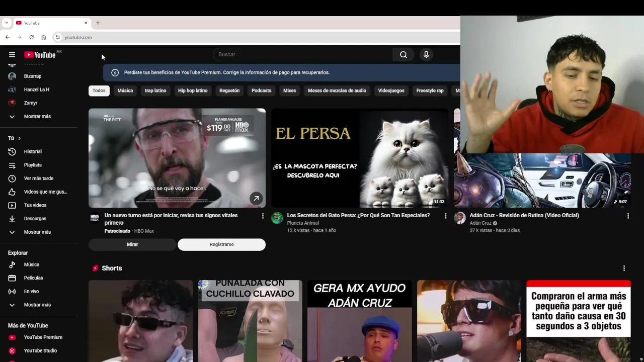Screen dimensions: 644x362
Task: Open Adán Cruz Revisión de Rutina title
Action: (524, 215)
